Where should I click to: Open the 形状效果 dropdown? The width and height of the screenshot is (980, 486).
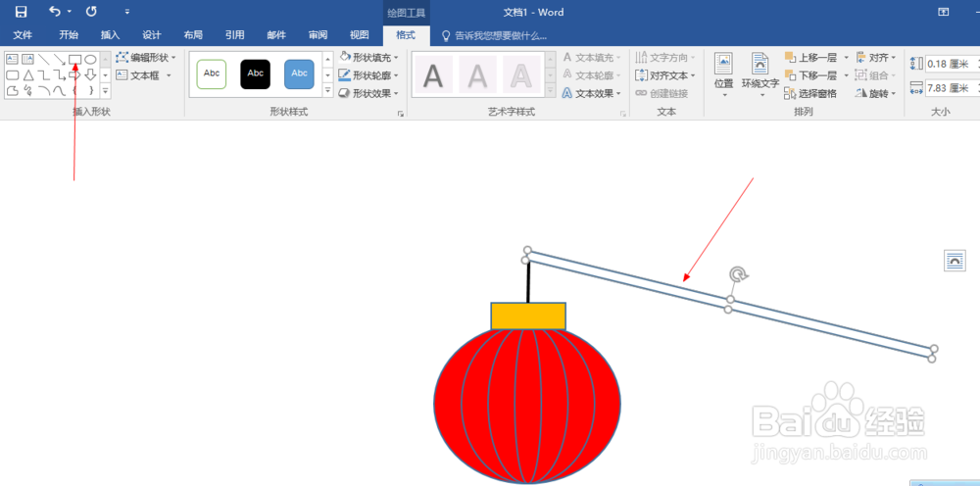point(368,94)
